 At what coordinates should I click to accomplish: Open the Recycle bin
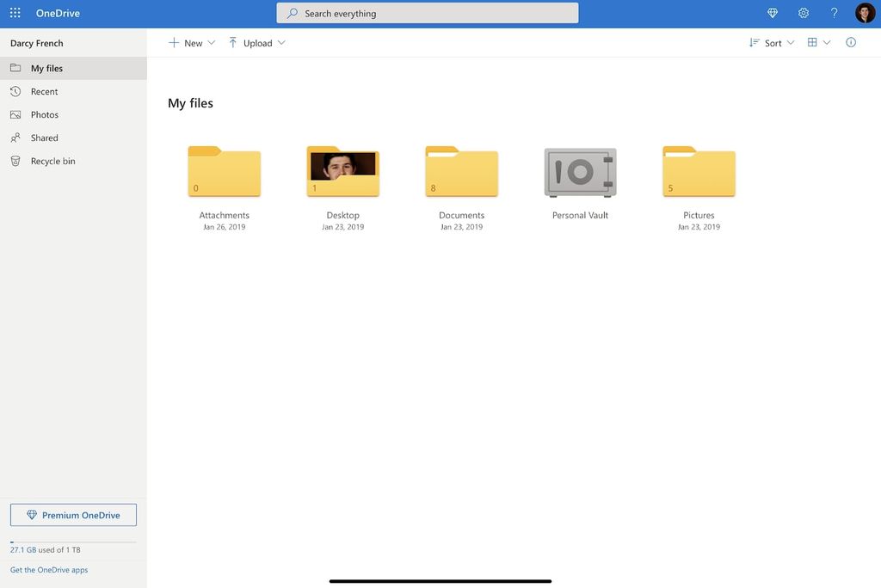tap(53, 160)
